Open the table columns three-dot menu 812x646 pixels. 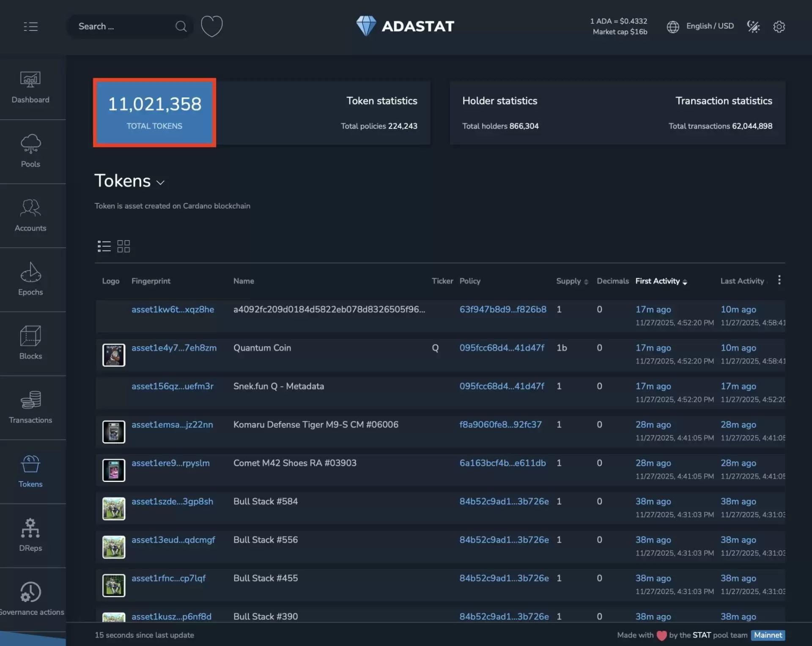(779, 280)
